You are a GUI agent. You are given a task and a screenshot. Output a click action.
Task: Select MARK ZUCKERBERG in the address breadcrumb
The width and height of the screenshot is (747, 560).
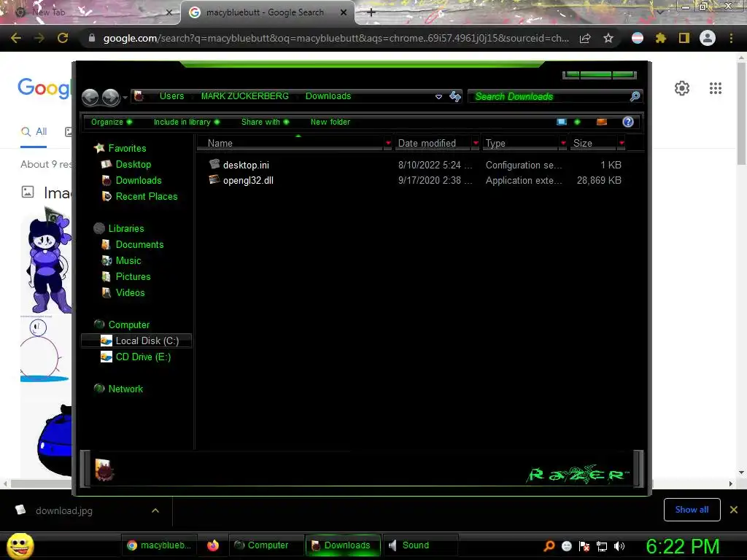(245, 96)
